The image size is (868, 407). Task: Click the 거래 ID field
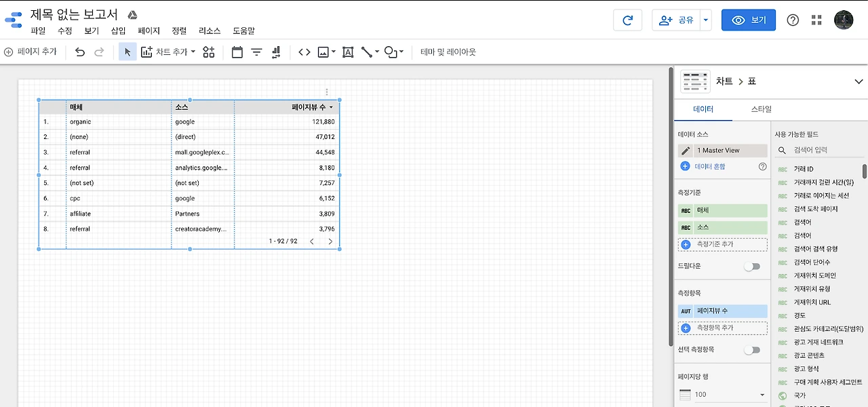(803, 169)
